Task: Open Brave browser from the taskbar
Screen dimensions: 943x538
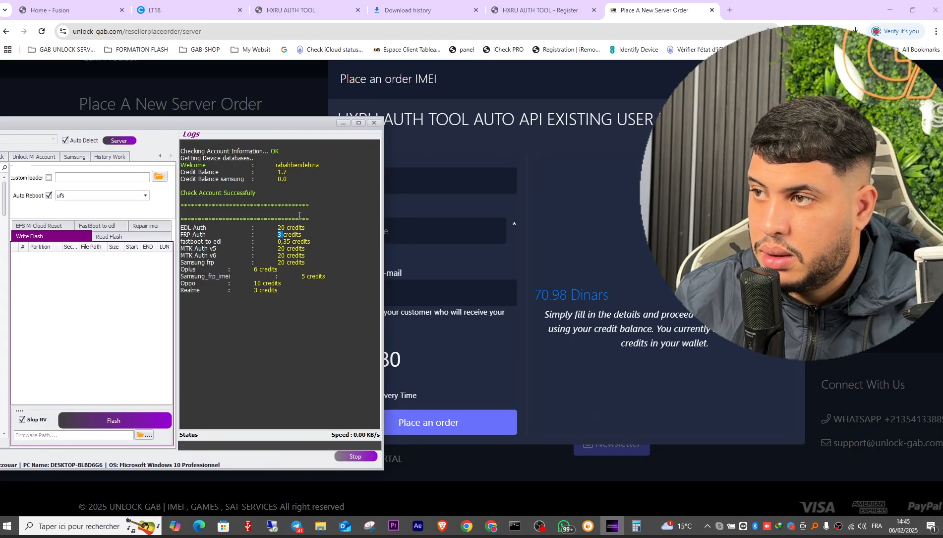Action: [442, 526]
